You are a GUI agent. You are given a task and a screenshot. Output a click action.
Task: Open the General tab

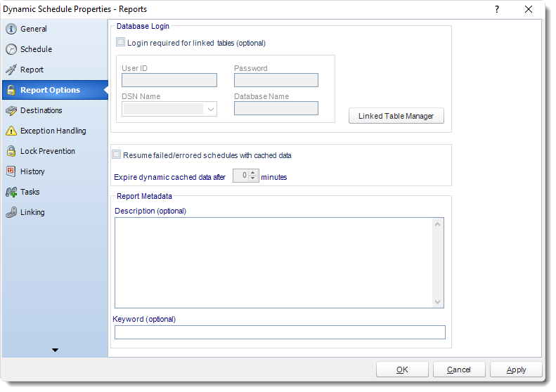(55, 29)
